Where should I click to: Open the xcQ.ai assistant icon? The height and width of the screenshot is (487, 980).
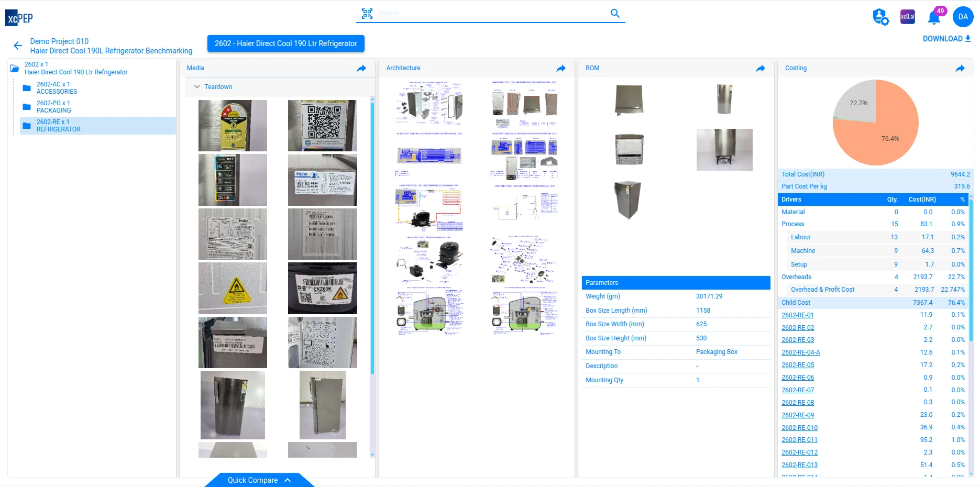click(x=907, y=17)
